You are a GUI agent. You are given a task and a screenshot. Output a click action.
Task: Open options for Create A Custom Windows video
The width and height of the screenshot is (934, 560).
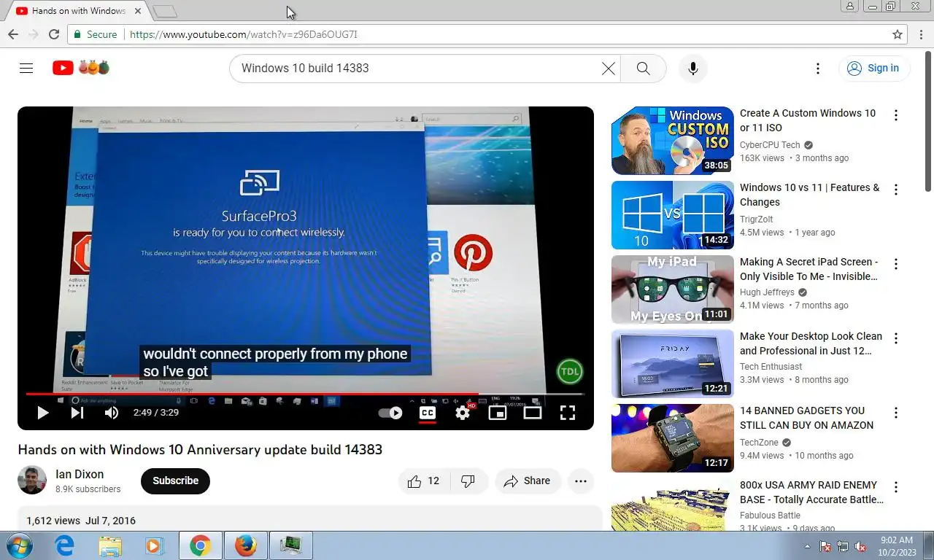[896, 115]
